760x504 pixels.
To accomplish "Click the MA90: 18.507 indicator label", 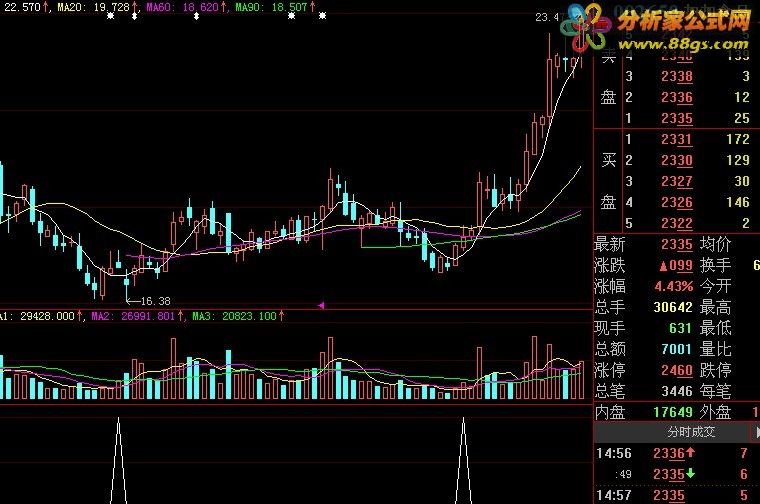I will click(x=275, y=7).
